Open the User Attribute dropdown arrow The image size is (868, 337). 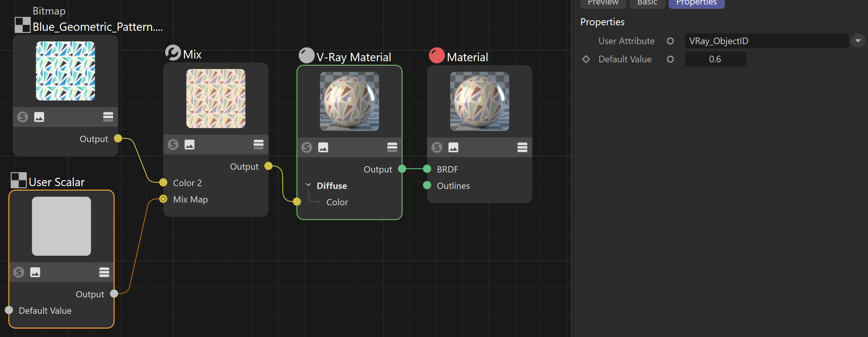point(858,41)
